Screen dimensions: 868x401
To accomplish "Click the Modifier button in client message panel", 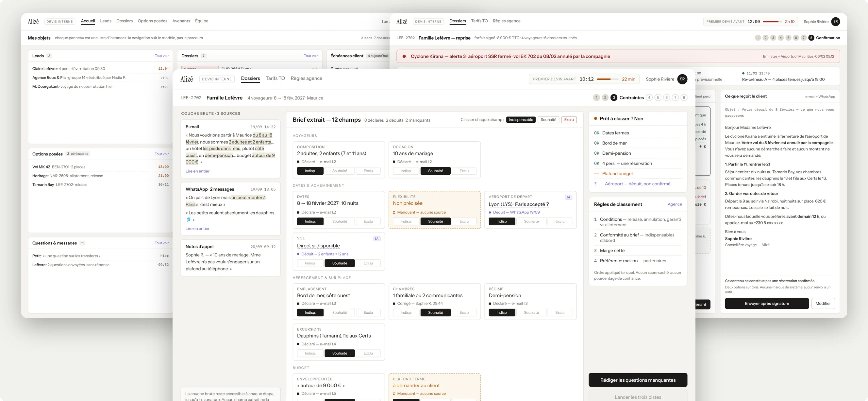I will [x=823, y=303].
